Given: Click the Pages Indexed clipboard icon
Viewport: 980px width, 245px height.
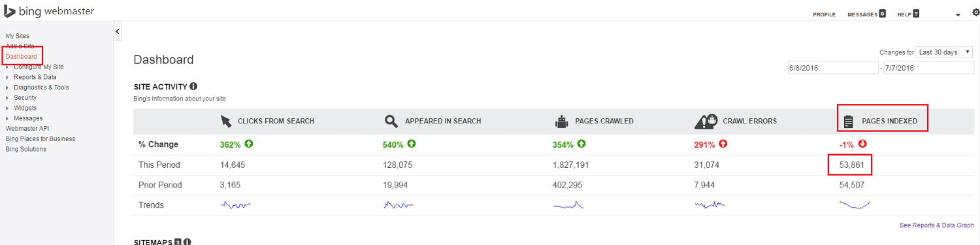Looking at the screenshot, I should 849,121.
